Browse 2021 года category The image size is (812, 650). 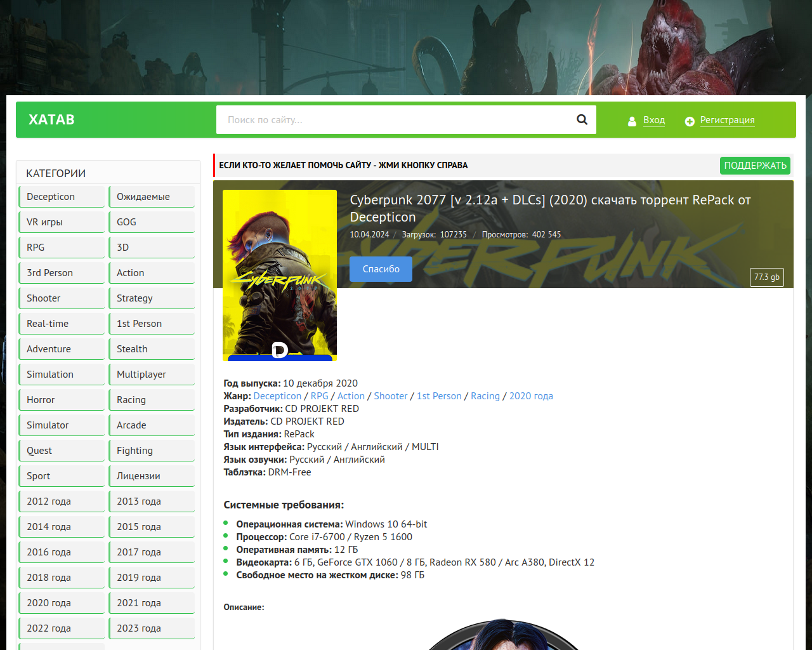[152, 603]
